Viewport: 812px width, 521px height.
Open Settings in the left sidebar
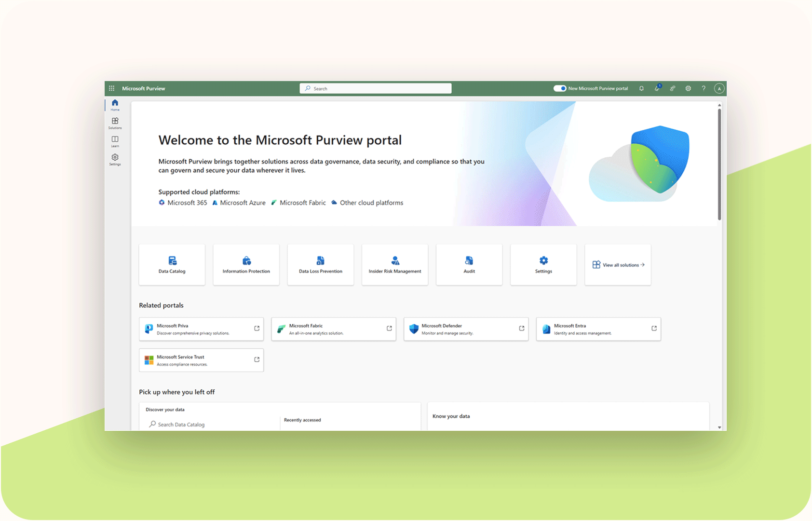[115, 159]
